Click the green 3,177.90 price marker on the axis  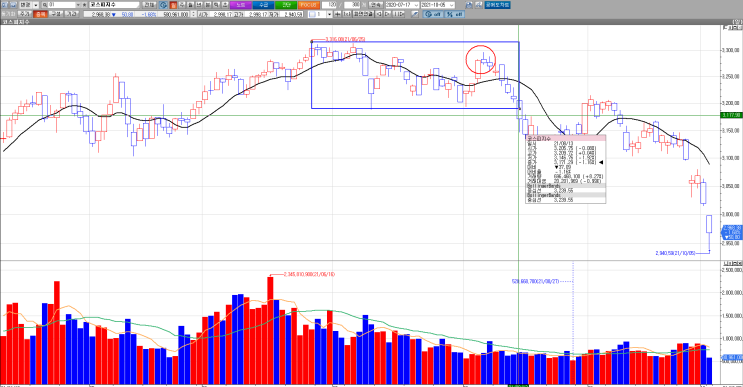(x=731, y=115)
